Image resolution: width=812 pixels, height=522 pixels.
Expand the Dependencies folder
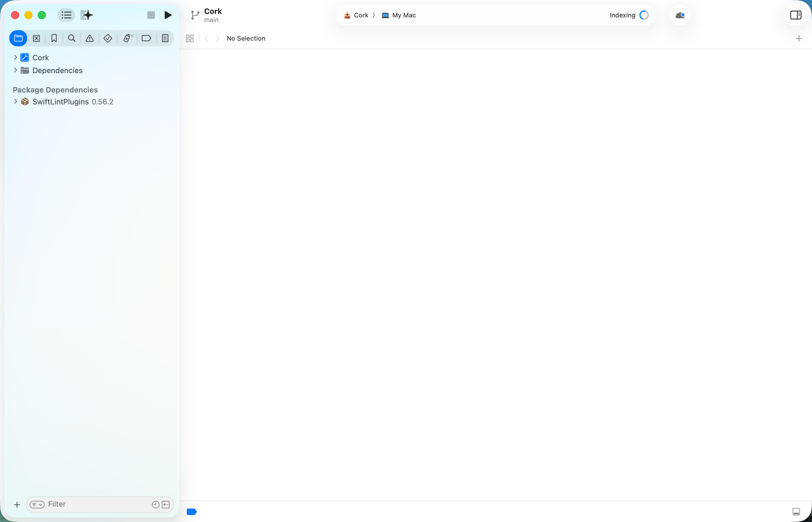[x=15, y=70]
